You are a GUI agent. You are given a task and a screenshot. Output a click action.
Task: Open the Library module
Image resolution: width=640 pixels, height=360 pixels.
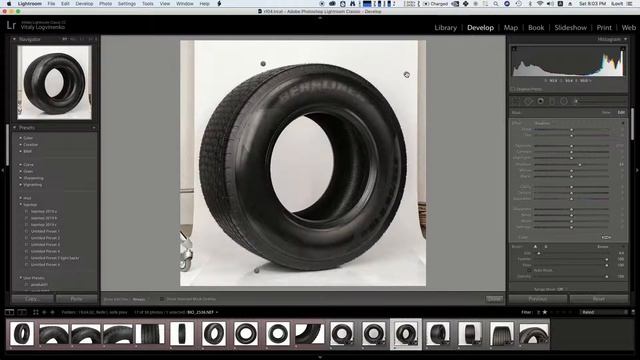[445, 28]
